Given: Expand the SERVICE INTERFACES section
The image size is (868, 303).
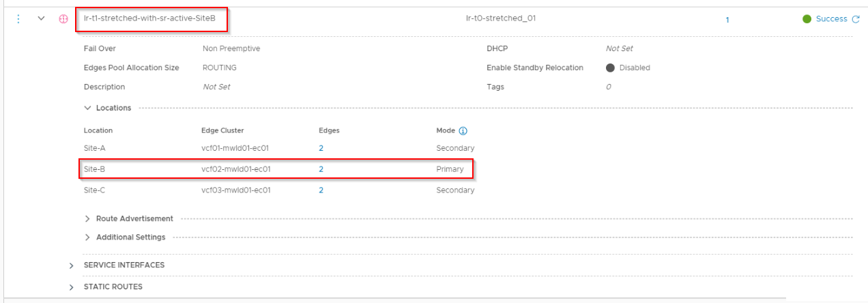Looking at the screenshot, I should pyautogui.click(x=72, y=265).
